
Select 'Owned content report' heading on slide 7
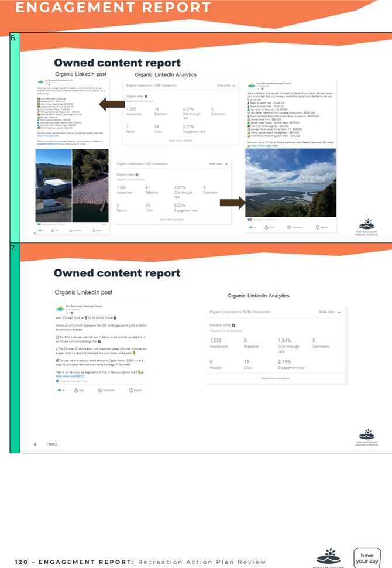pos(117,273)
